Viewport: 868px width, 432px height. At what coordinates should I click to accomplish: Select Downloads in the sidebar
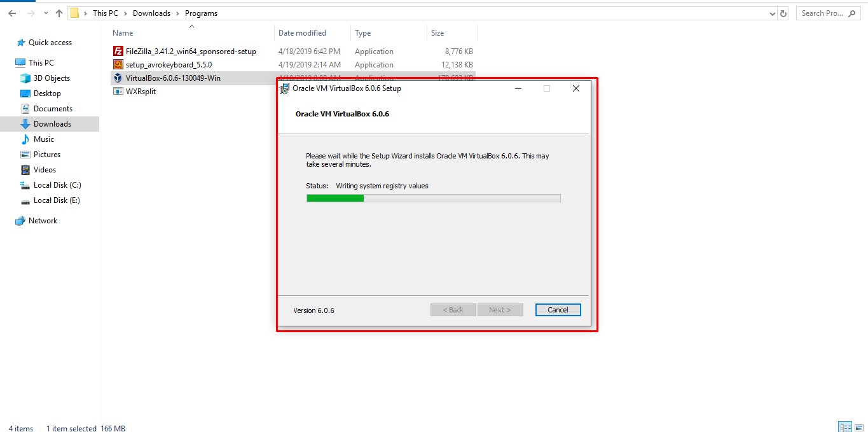tap(52, 124)
